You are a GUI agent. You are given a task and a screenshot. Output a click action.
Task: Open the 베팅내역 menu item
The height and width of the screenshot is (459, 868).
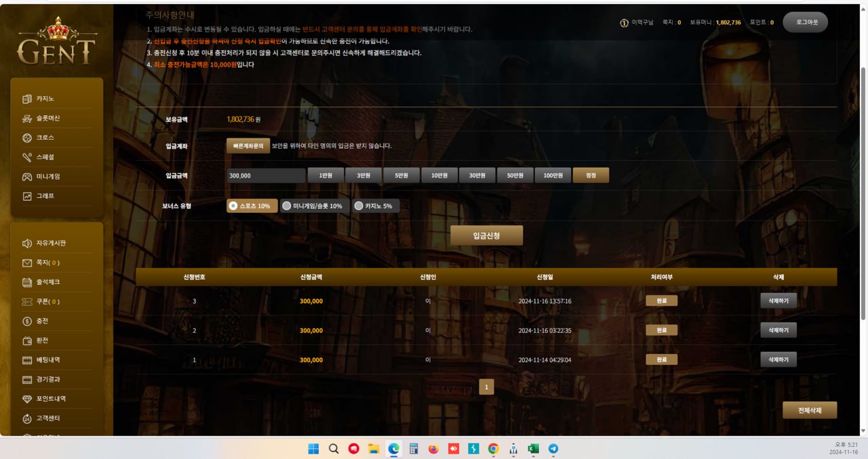coord(47,360)
